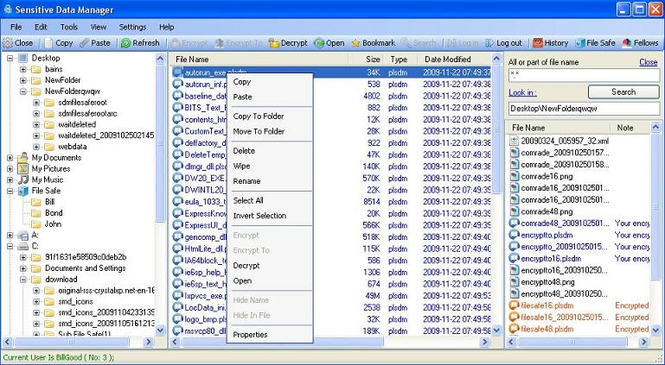Expand the bains folder node

point(23,69)
